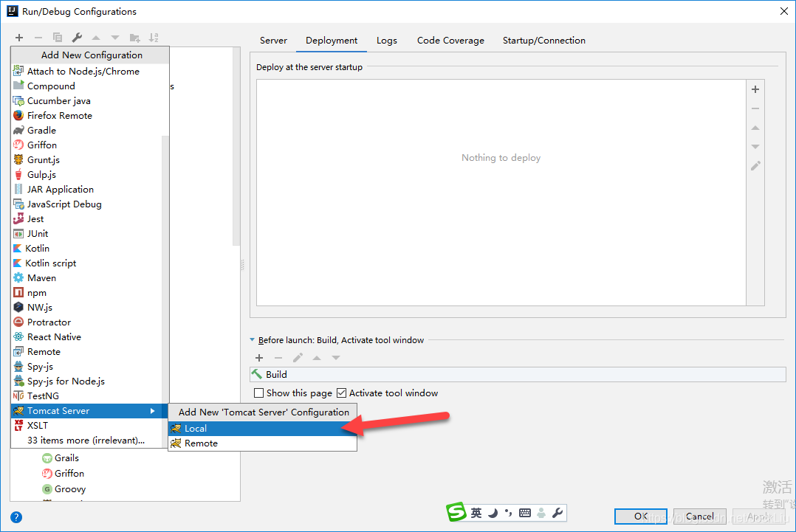Select Remote Tomcat Server configuration

[262, 443]
